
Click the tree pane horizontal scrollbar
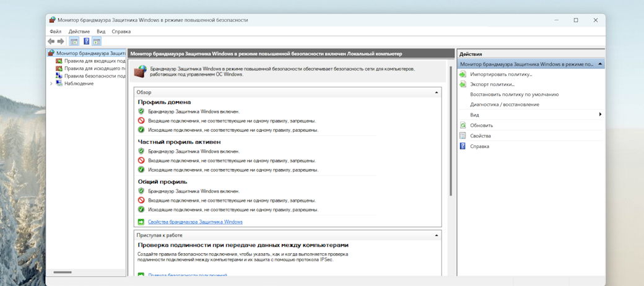coord(63,272)
